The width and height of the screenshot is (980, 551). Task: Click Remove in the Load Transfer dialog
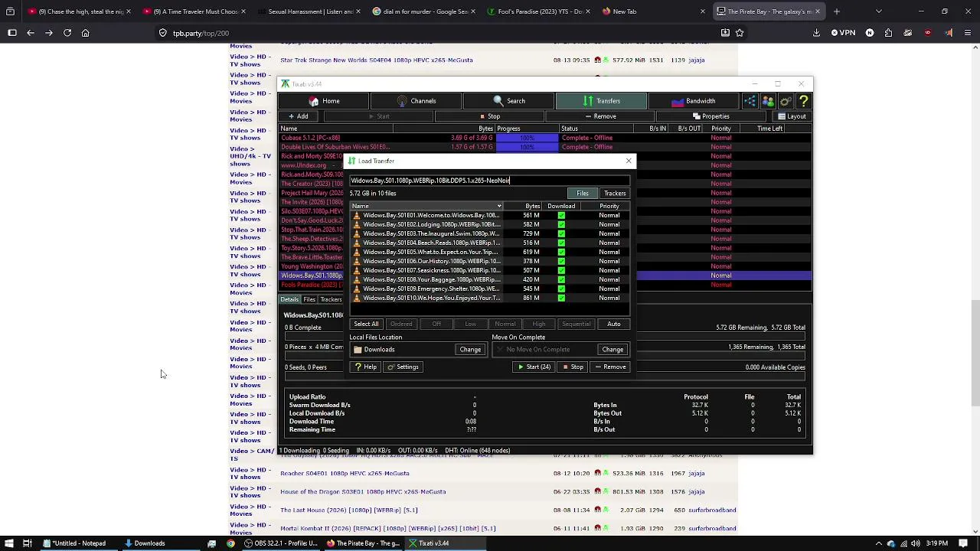(x=610, y=367)
